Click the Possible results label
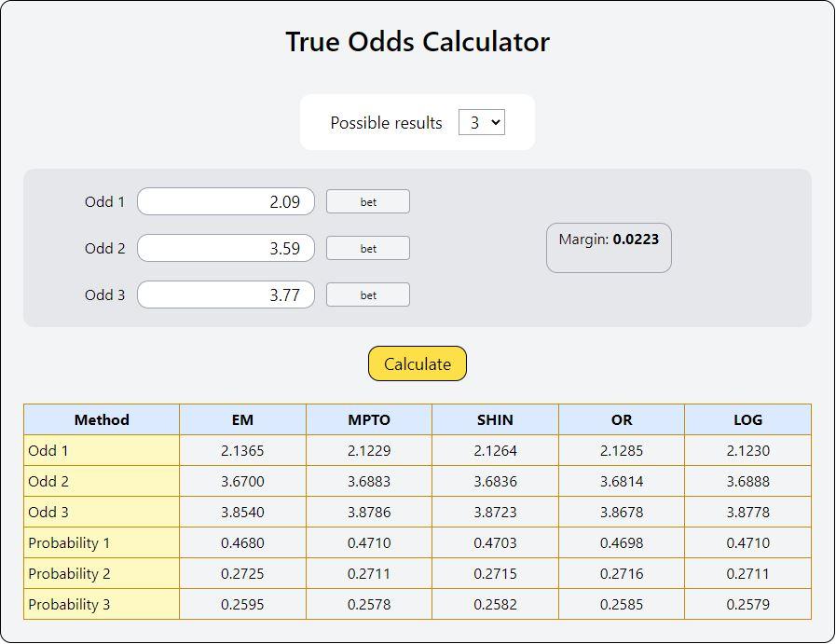Image resolution: width=836 pixels, height=644 pixels. [387, 123]
